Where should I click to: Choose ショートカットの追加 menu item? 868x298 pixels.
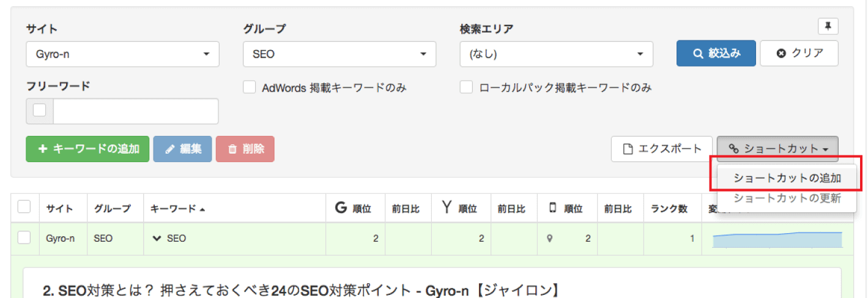click(787, 179)
